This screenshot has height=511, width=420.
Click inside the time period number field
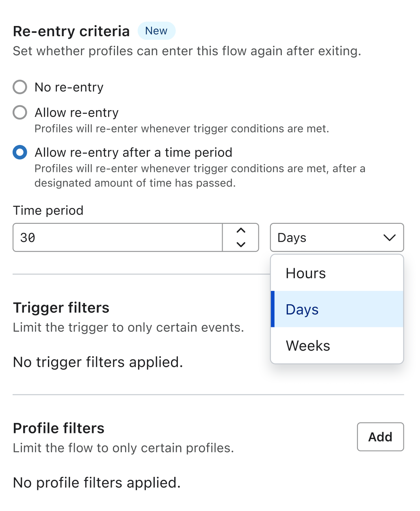point(118,238)
